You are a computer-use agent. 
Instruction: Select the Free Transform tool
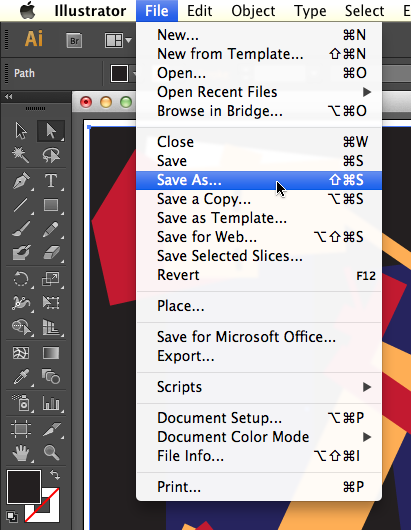click(51, 303)
